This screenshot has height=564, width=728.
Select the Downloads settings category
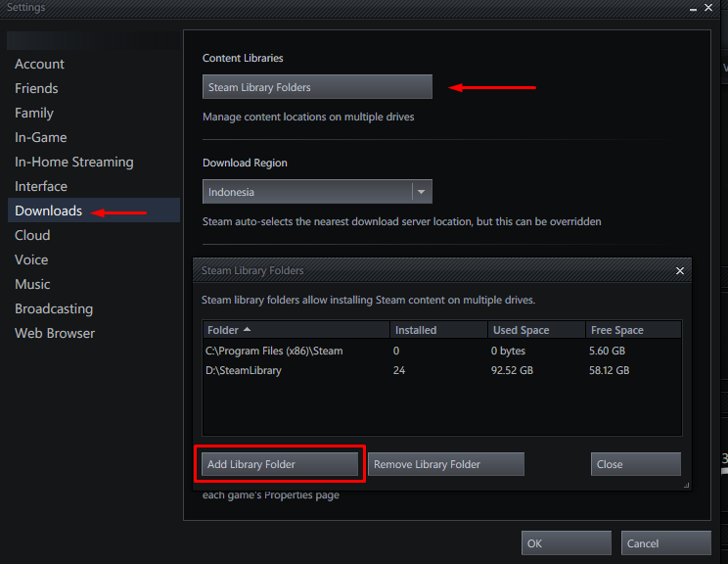(94, 211)
